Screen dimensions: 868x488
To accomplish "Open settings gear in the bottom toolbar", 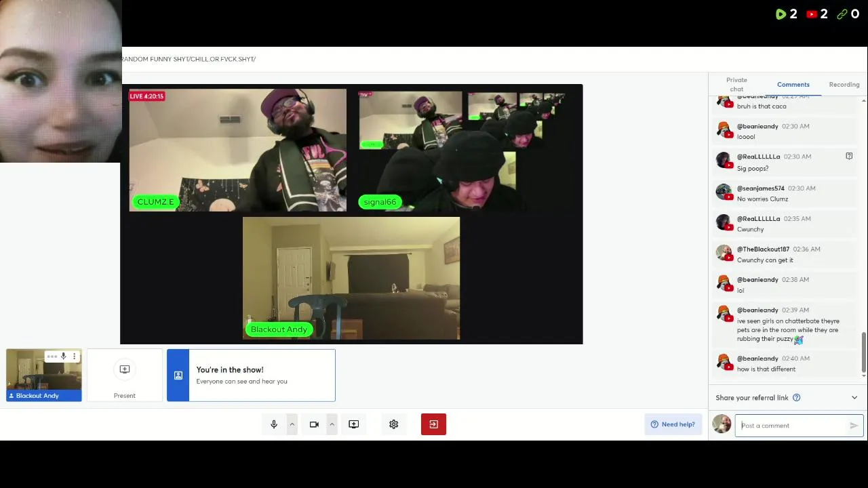I will pos(393,424).
